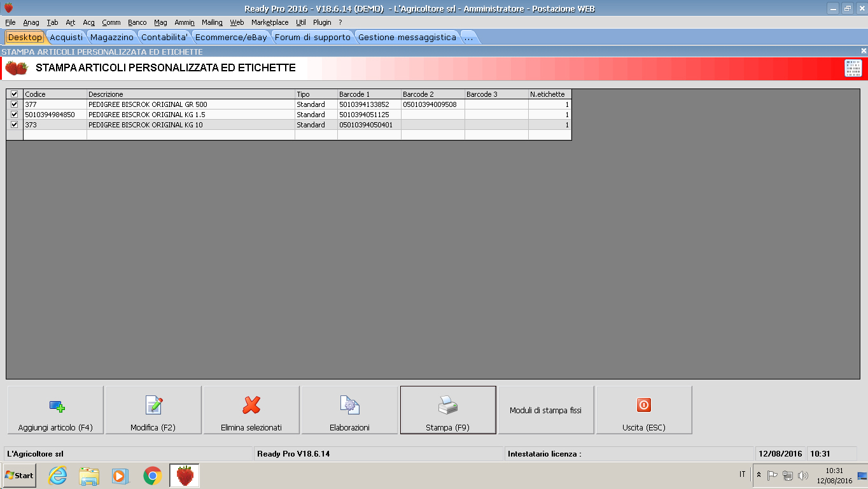Close the Stampa Articoli panel with the X

coord(864,51)
